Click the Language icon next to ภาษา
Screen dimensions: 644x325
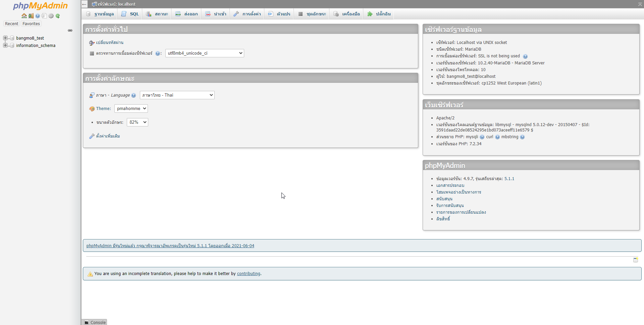pyautogui.click(x=92, y=95)
